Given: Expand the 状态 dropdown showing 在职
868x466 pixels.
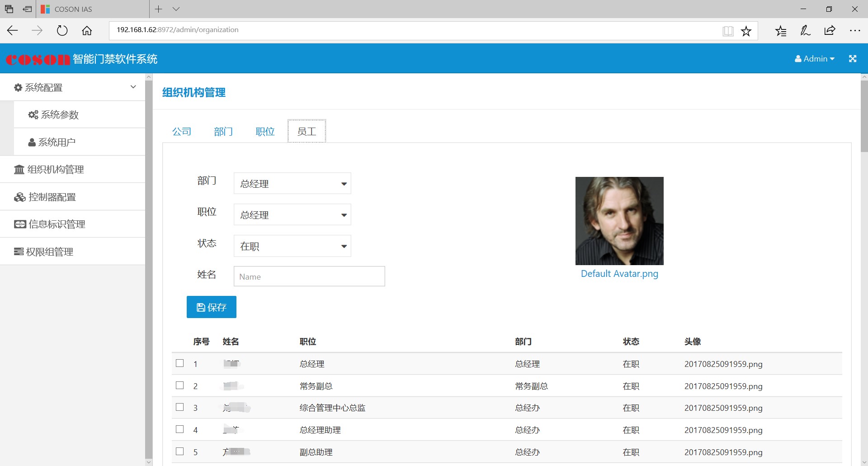Looking at the screenshot, I should pyautogui.click(x=292, y=246).
